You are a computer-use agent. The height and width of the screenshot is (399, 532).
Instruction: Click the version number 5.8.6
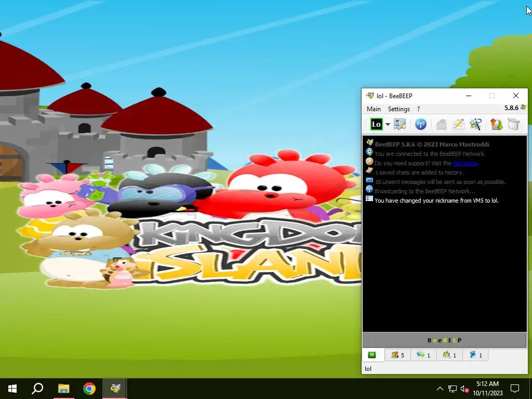[x=511, y=108]
